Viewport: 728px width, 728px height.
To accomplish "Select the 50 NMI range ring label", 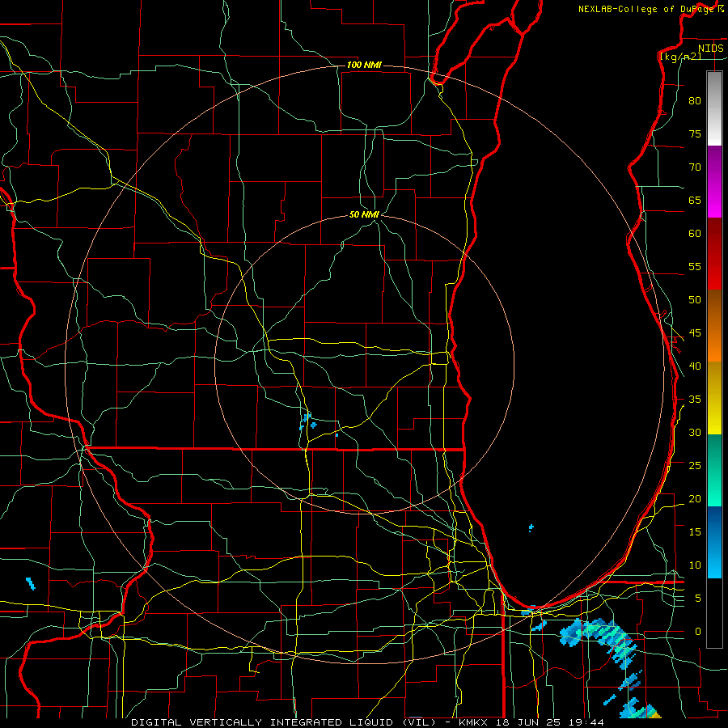I will [365, 214].
